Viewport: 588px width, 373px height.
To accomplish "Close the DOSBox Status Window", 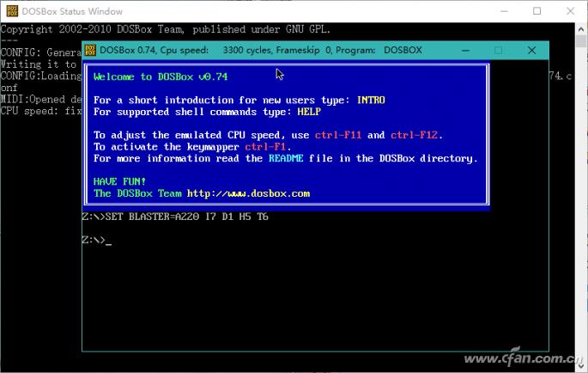I will click(x=570, y=11).
